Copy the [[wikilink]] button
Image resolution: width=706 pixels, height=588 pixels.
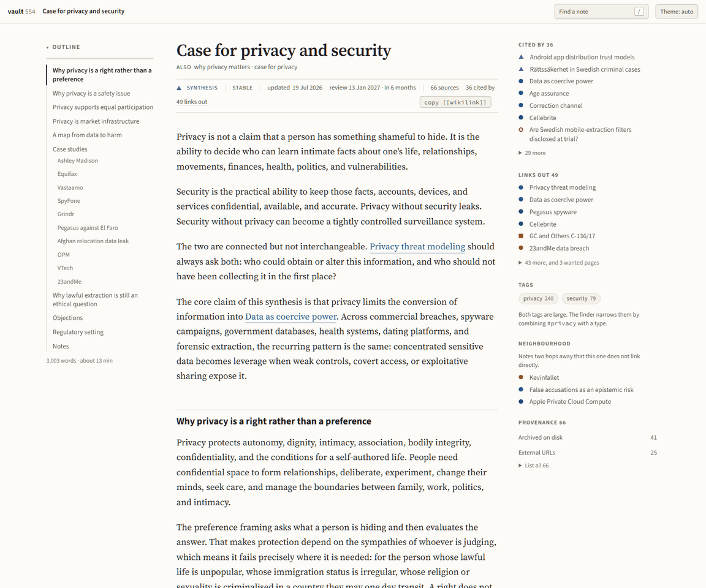tap(455, 102)
